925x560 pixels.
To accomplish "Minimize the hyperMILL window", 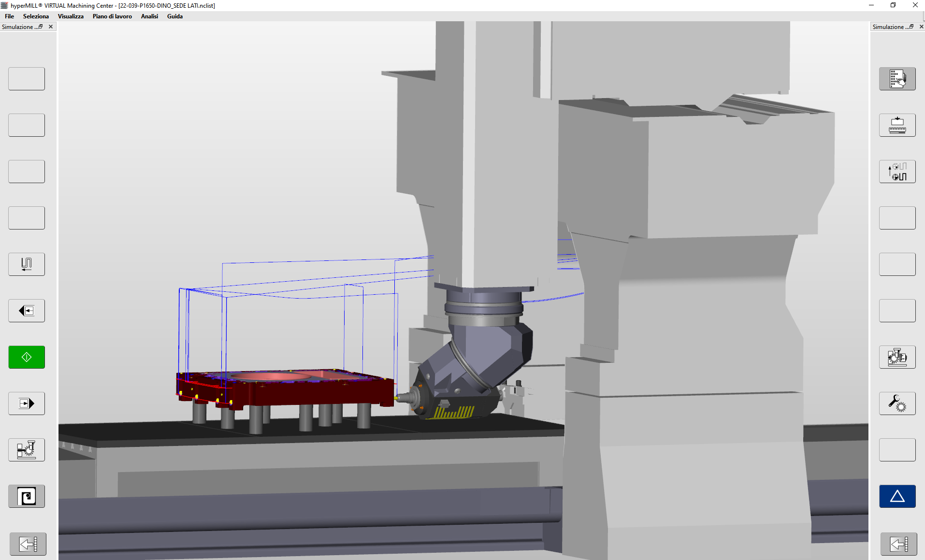I will [871, 5].
